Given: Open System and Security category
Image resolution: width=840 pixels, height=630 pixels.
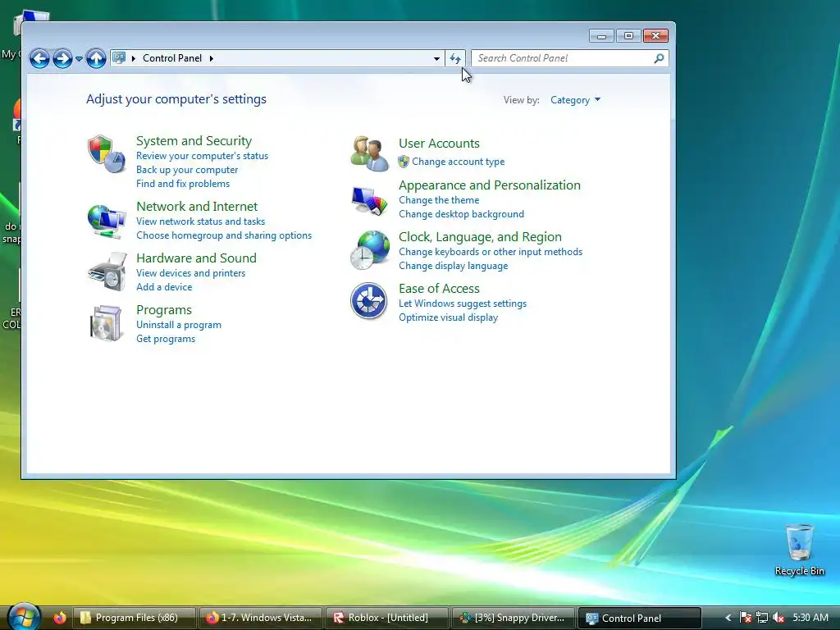Looking at the screenshot, I should point(194,141).
